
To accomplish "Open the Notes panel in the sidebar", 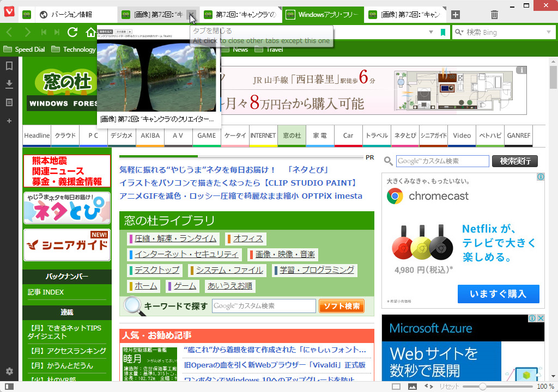I will [x=9, y=102].
